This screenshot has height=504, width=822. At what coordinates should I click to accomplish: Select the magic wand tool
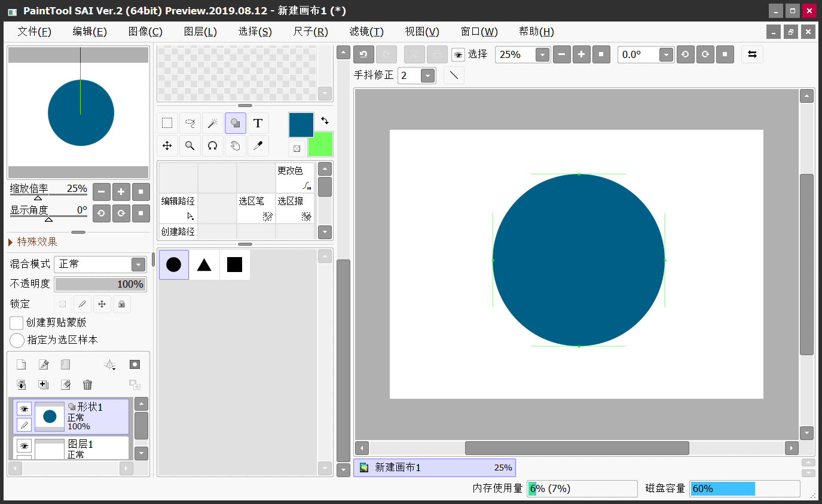tap(212, 123)
